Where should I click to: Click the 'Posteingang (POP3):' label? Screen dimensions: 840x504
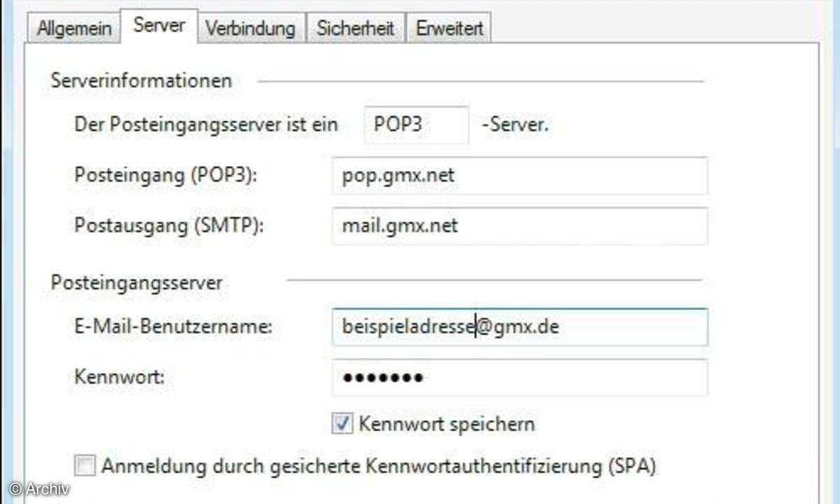166,175
